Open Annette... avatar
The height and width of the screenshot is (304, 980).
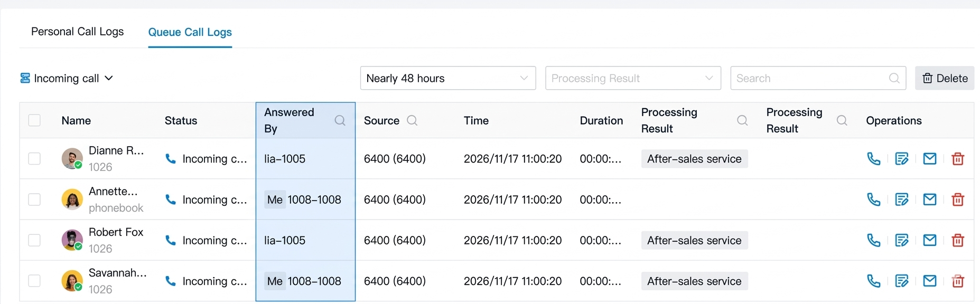coord(72,199)
